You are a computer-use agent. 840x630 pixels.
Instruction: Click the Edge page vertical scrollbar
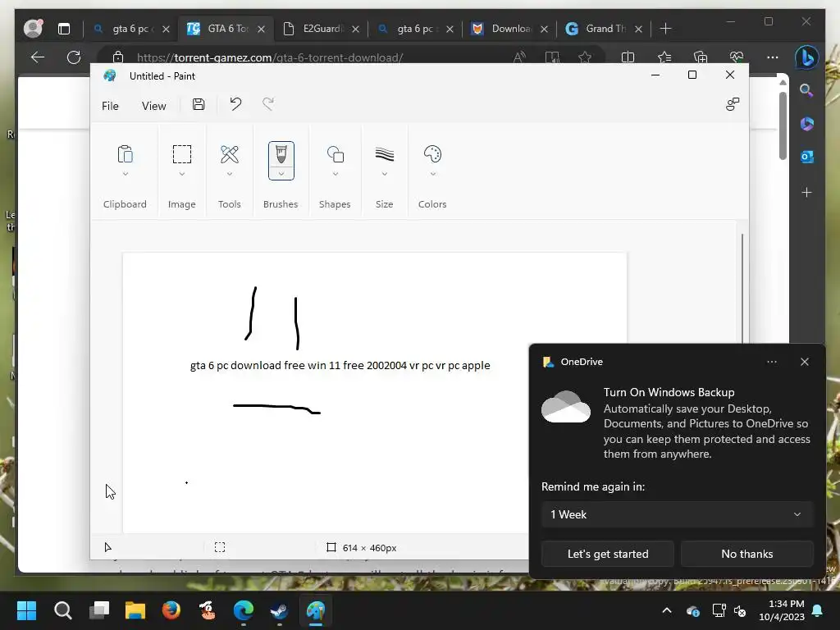(x=783, y=126)
